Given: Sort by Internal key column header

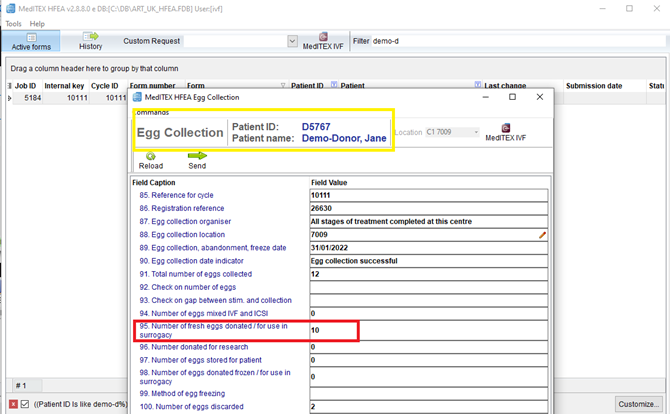Looking at the screenshot, I should (65, 86).
